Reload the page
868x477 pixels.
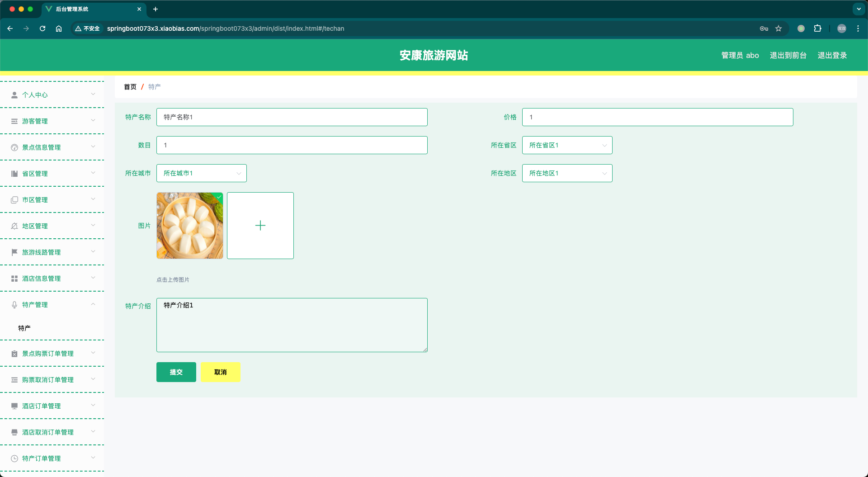[x=42, y=28]
